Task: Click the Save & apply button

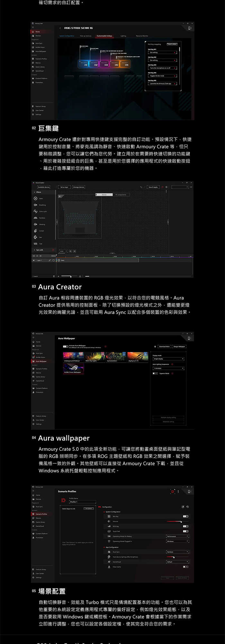Action: click(x=153, y=187)
